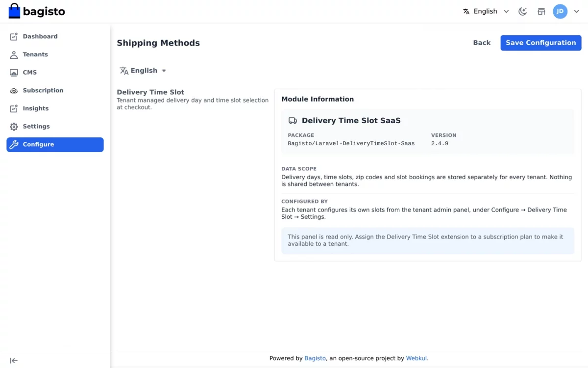Click the DATA SCOPE label
The width and height of the screenshot is (588, 368).
299,169
